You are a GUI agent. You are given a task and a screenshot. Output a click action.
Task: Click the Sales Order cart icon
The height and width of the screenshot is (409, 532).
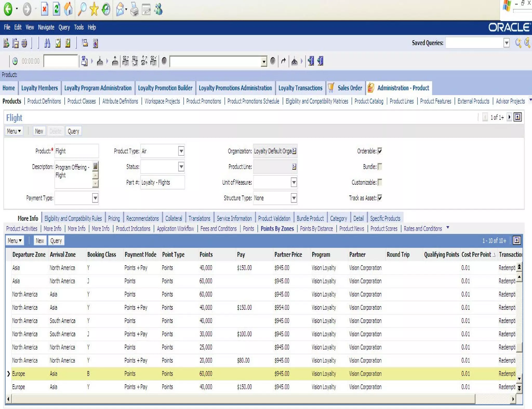pyautogui.click(x=331, y=88)
